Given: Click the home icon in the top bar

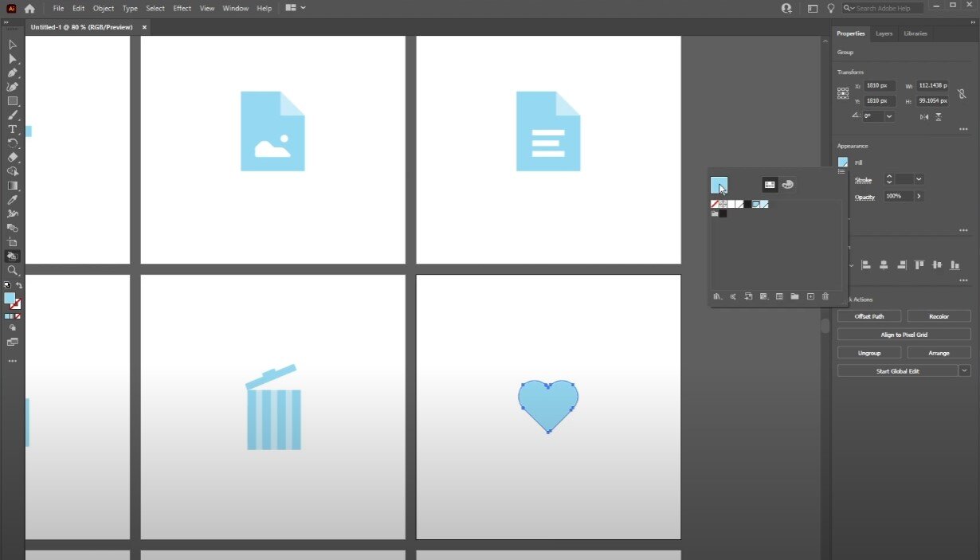Looking at the screenshot, I should click(x=29, y=9).
